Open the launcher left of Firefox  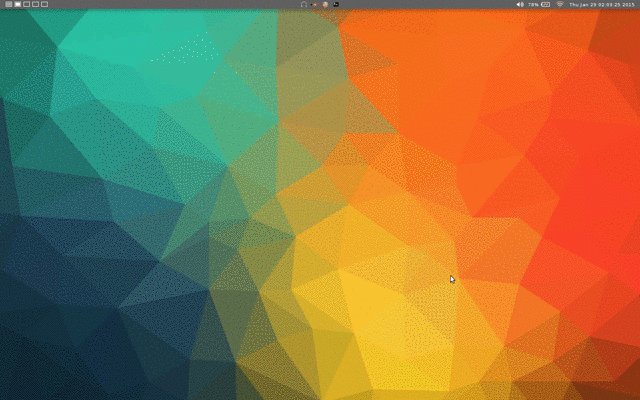pos(314,4)
